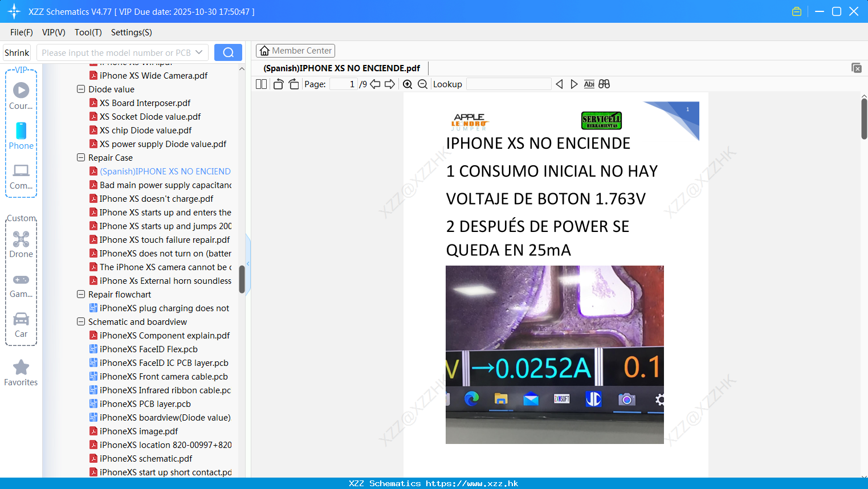Open XS Socket Diode value.pdf
This screenshot has width=868, height=489.
point(150,116)
